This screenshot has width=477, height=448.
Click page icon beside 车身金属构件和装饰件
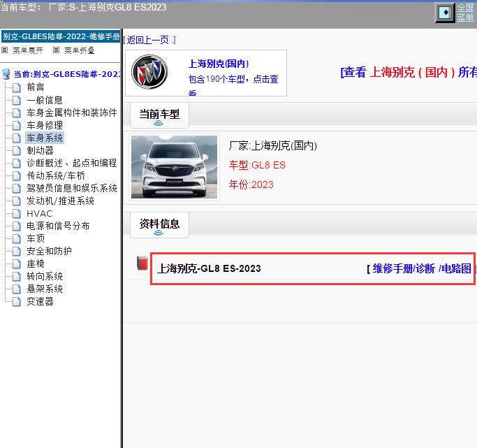click(17, 113)
